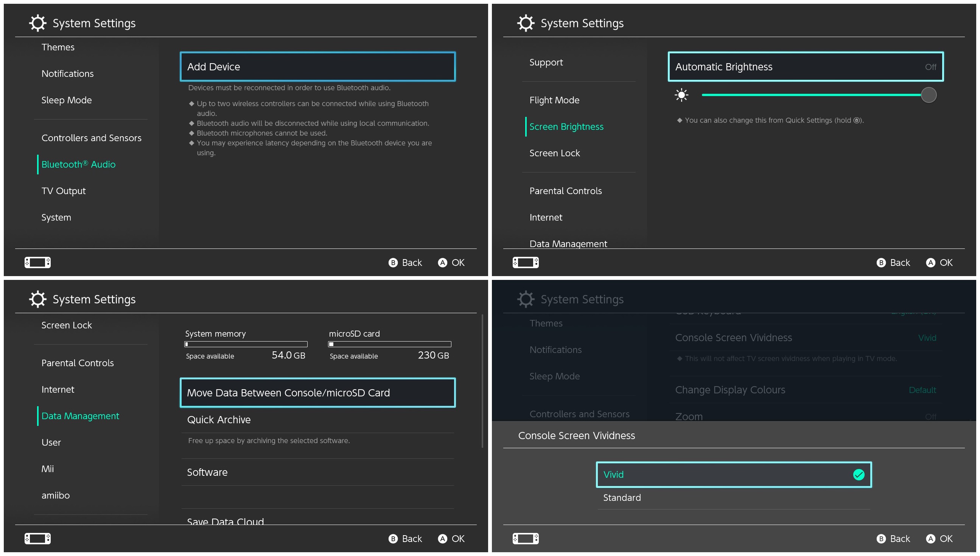Screen dimensions: 980x556
Task: Click the B button icon next to Back in the Screen Brightness panel
Action: 881,263
